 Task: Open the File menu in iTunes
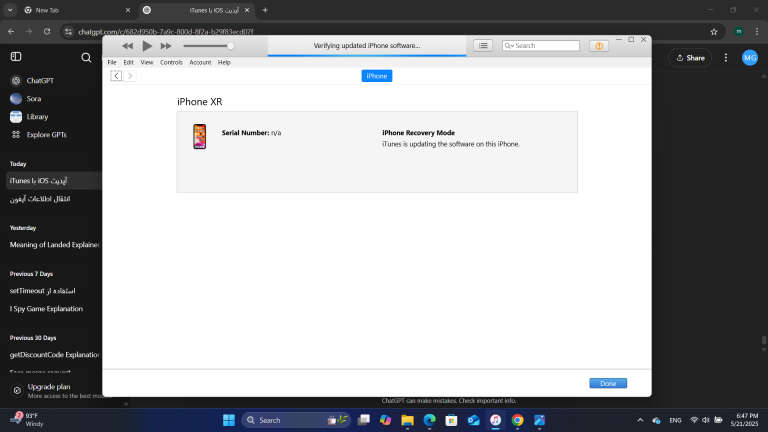click(112, 62)
